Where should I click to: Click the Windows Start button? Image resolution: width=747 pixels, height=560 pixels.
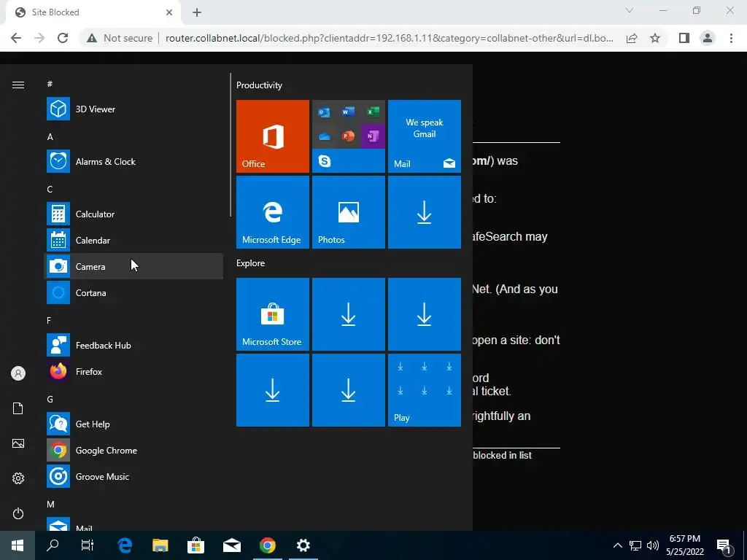click(x=18, y=545)
